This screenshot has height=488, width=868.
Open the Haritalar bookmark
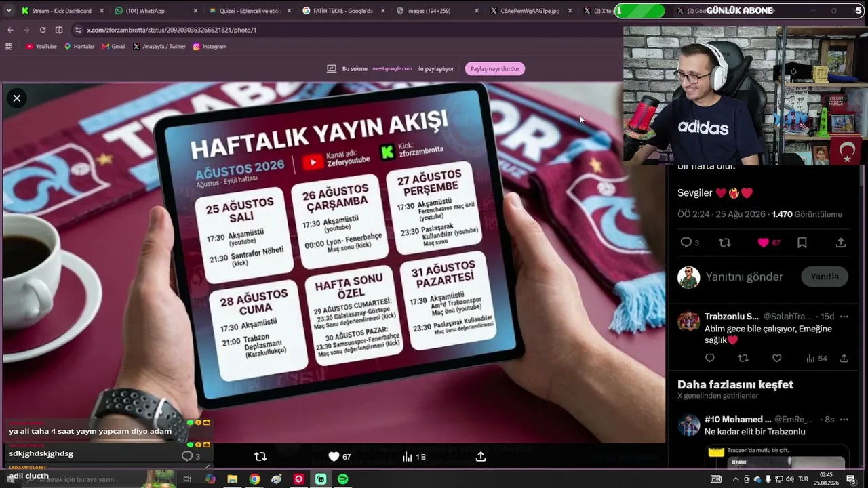pos(79,47)
